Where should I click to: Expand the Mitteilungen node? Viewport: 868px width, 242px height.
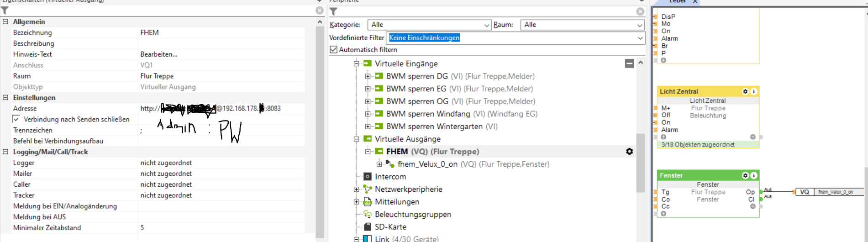[357, 202]
